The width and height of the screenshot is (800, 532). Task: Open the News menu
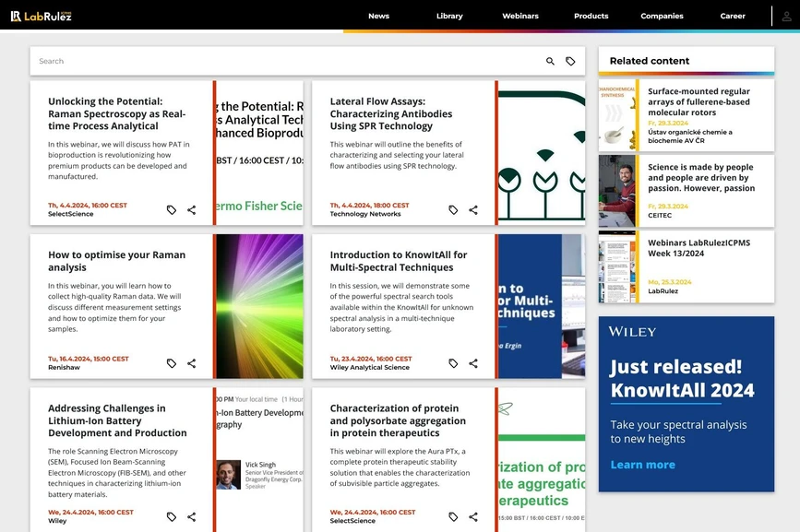(378, 16)
